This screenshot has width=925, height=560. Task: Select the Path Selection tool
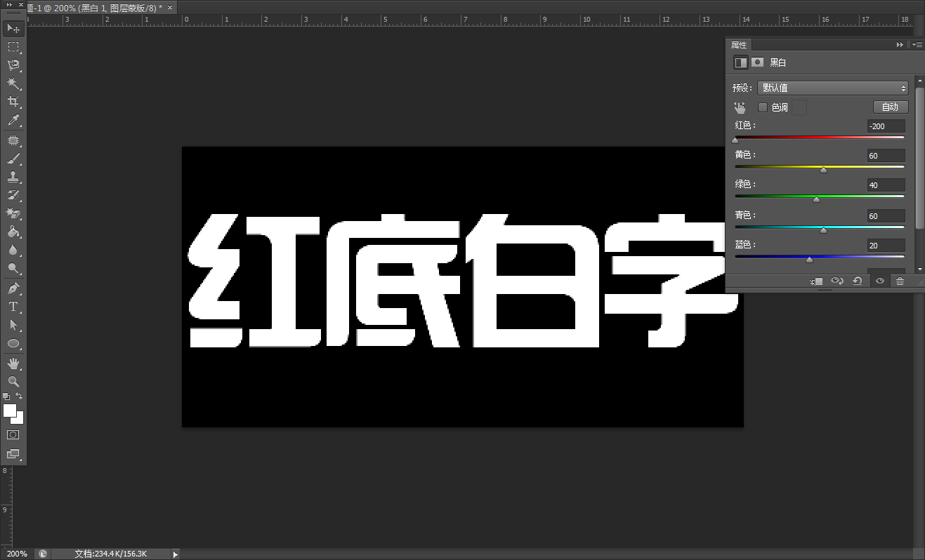click(13, 325)
